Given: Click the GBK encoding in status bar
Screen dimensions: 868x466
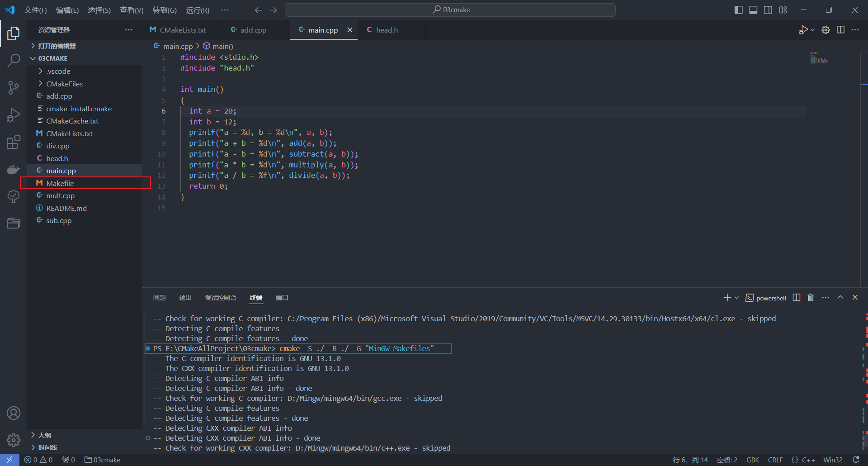Looking at the screenshot, I should pyautogui.click(x=753, y=460).
